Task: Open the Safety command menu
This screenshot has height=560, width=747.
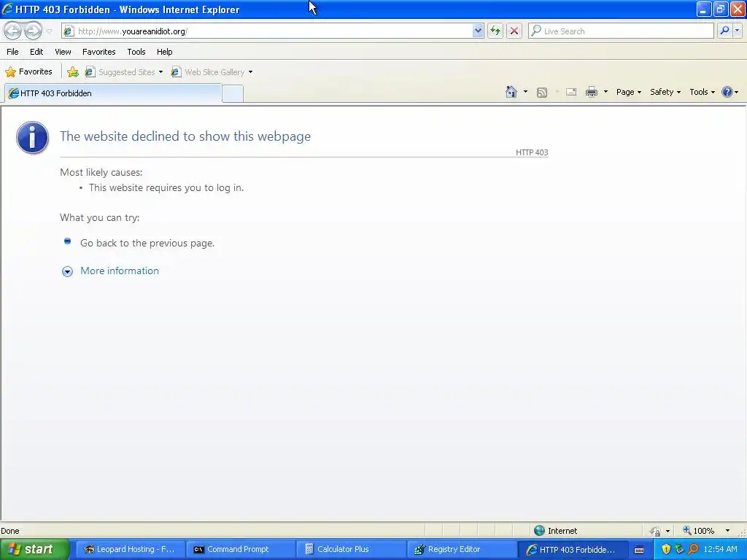Action: (x=665, y=92)
